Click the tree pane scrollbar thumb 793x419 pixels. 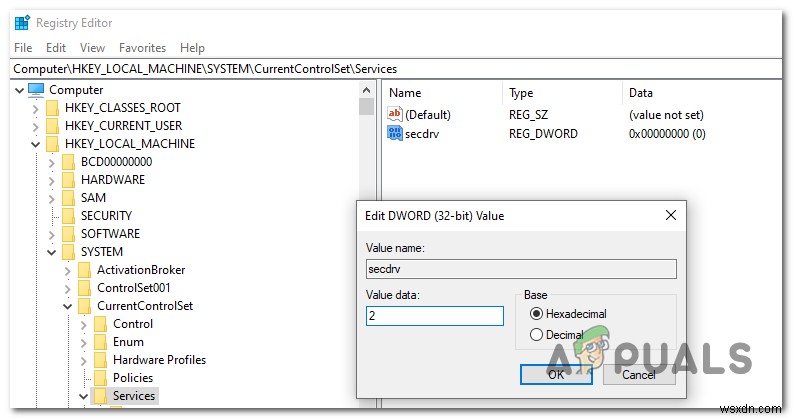pyautogui.click(x=367, y=107)
